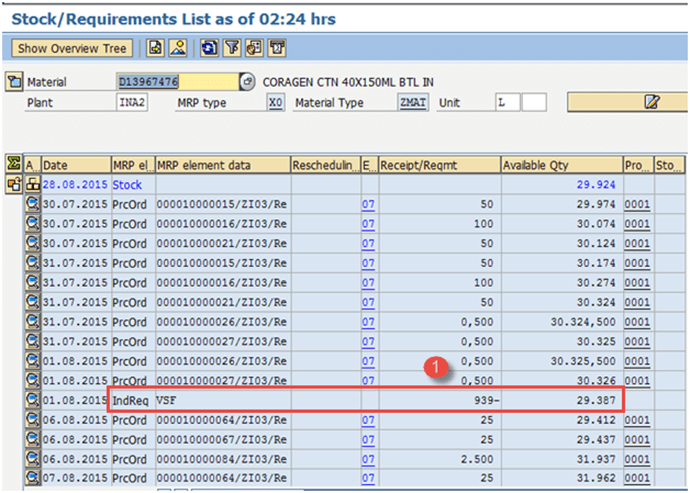Click the filter funnel icon in toolbar

coord(231,48)
